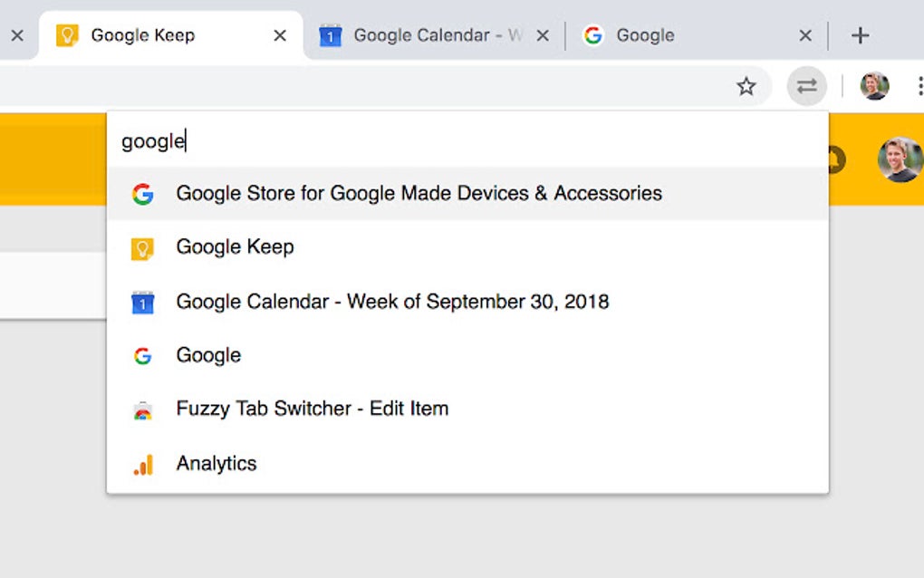Click the bookmark star in the address bar
This screenshot has height=578, width=924.
pos(746,86)
